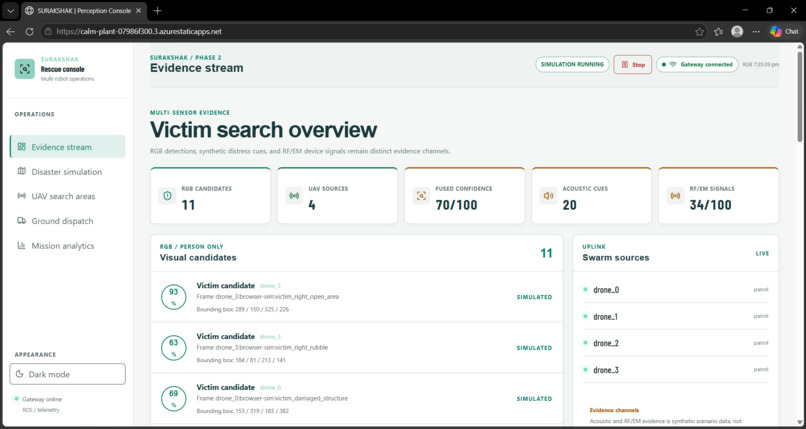The width and height of the screenshot is (806, 429).
Task: Click the LIVE label in Swarm sources
Action: coord(762,254)
